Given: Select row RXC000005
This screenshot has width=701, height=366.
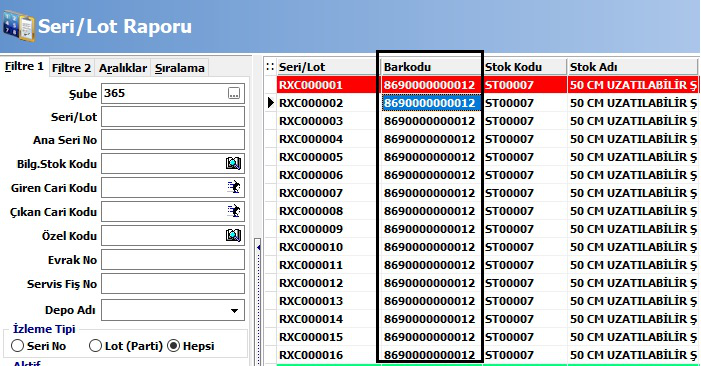Looking at the screenshot, I should tap(482, 157).
